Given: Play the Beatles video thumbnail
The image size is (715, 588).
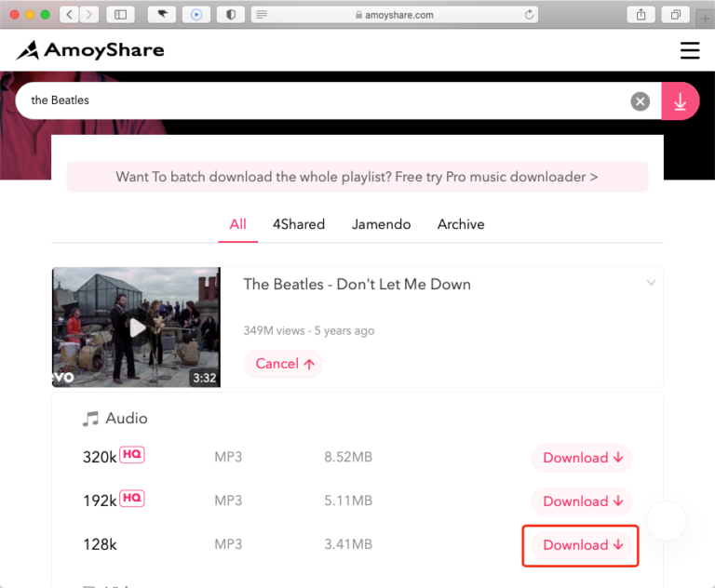Looking at the screenshot, I should (137, 327).
